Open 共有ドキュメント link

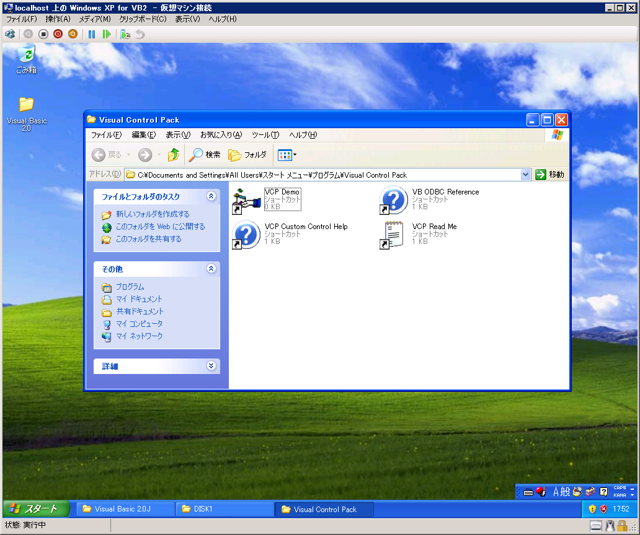tap(140, 311)
